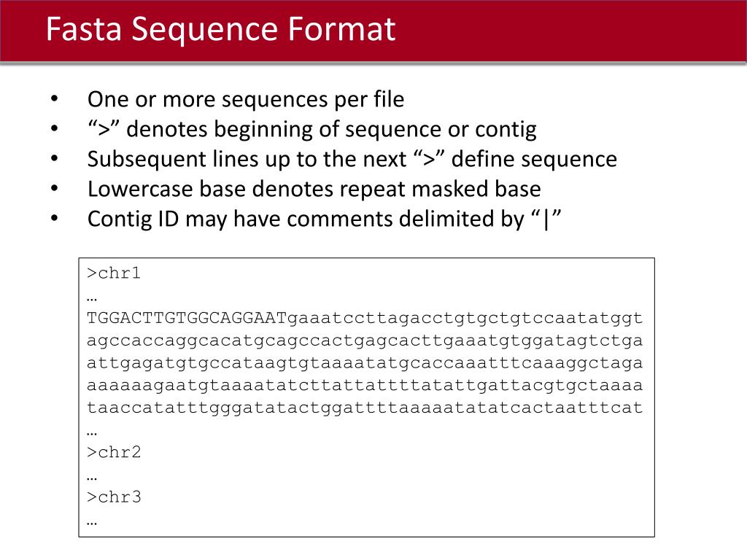The image size is (747, 560).
Task: Click the 'Fasta Sequence Format' slide title
Action: tap(220, 29)
